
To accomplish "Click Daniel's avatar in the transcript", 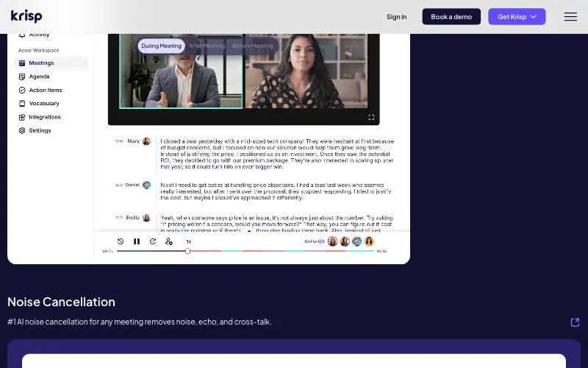I will click(146, 185).
